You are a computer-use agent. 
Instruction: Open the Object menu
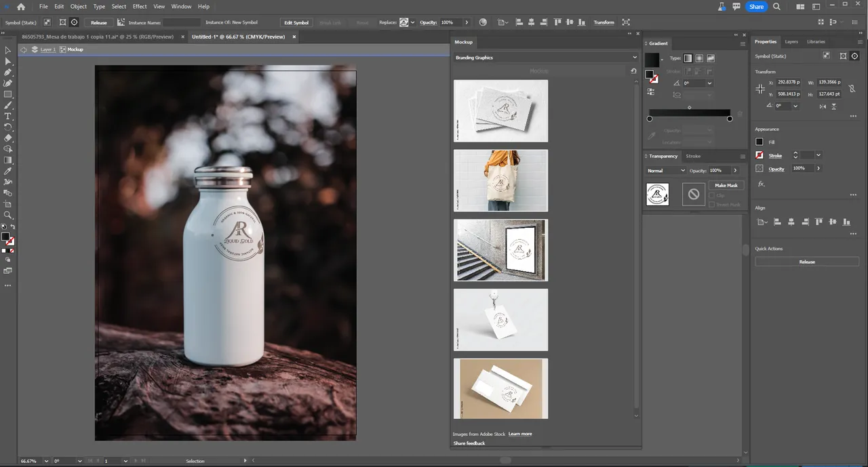pyautogui.click(x=79, y=6)
